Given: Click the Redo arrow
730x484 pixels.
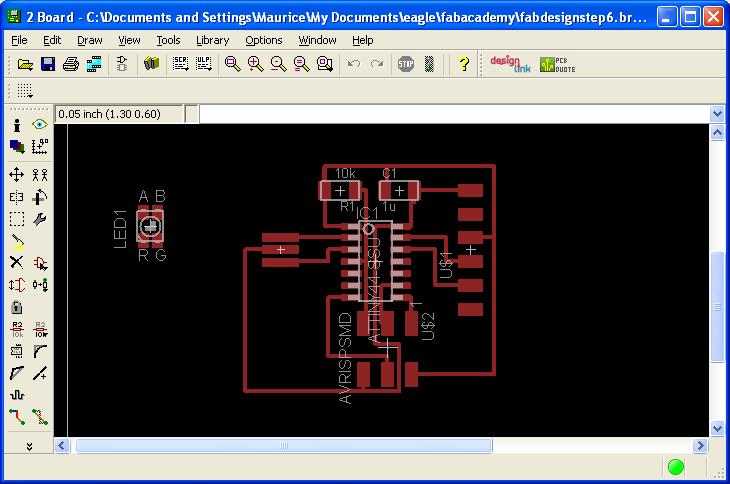Looking at the screenshot, I should pos(377,63).
